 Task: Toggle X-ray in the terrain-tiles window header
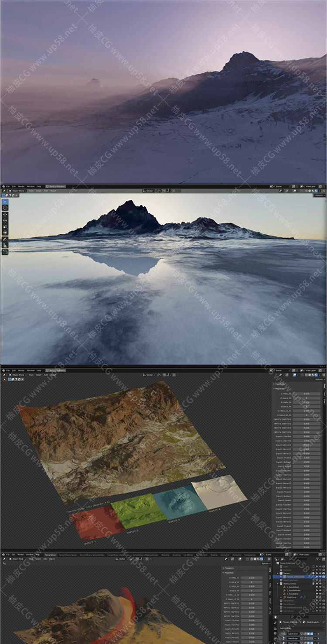302,375
